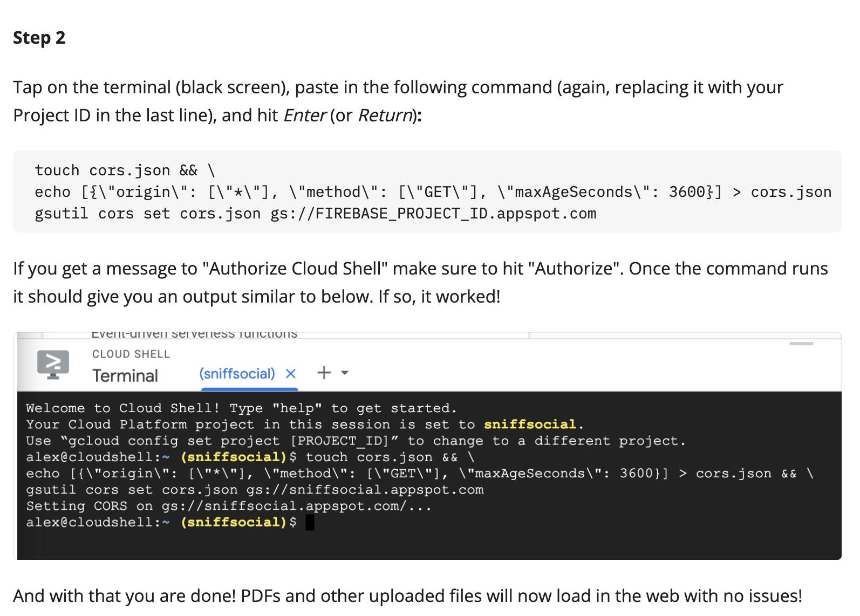Screen dimensions: 860x616
Task: Click FIREBASE_PROJECT_ID.appspot.com text in code
Action: tap(456, 214)
